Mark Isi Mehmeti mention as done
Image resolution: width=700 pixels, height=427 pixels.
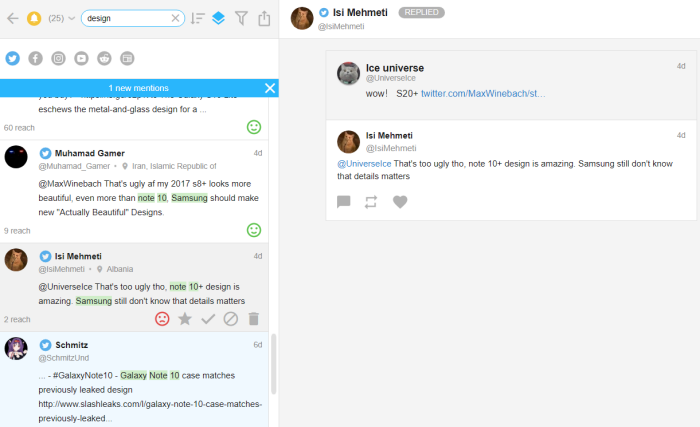coord(208,319)
